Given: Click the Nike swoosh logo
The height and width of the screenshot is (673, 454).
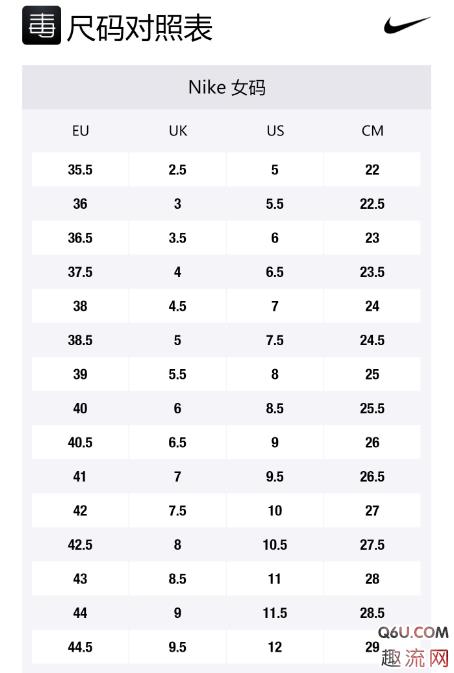Looking at the screenshot, I should pos(407,25).
